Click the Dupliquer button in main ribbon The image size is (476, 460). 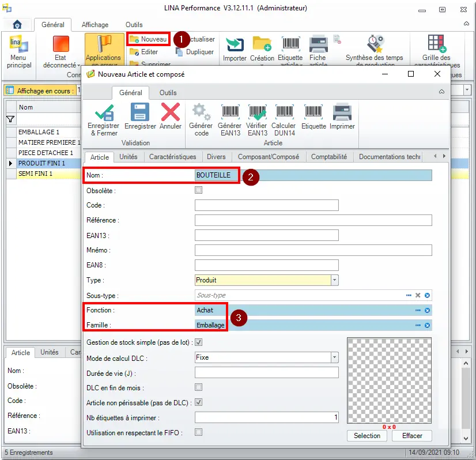click(195, 52)
